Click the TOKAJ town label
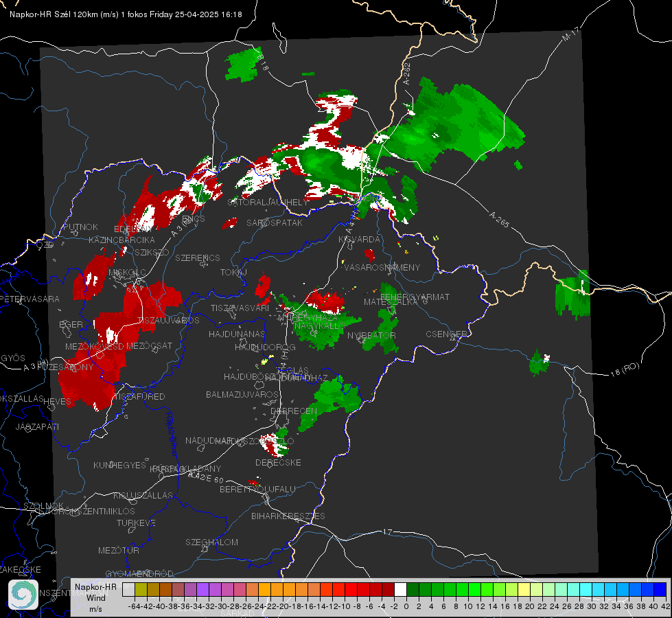The image size is (672, 618). pos(233,273)
